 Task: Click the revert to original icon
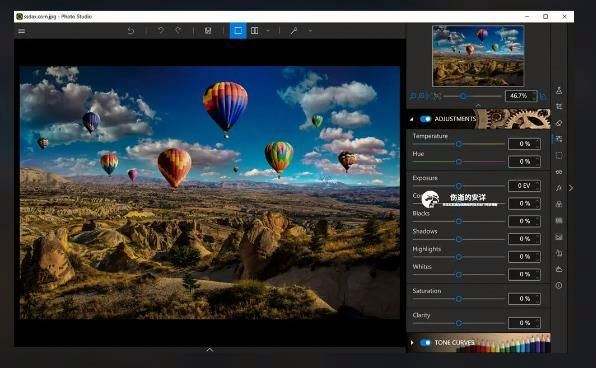coord(131,31)
